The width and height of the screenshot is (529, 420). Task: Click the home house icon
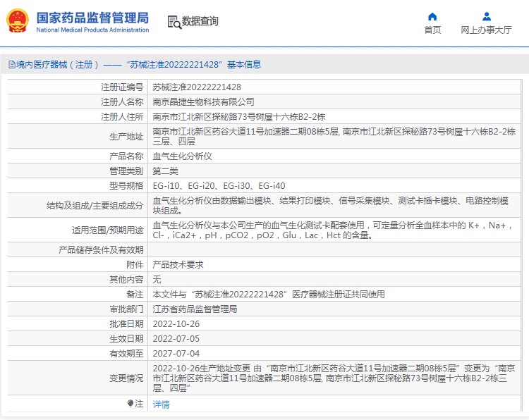coord(432,16)
